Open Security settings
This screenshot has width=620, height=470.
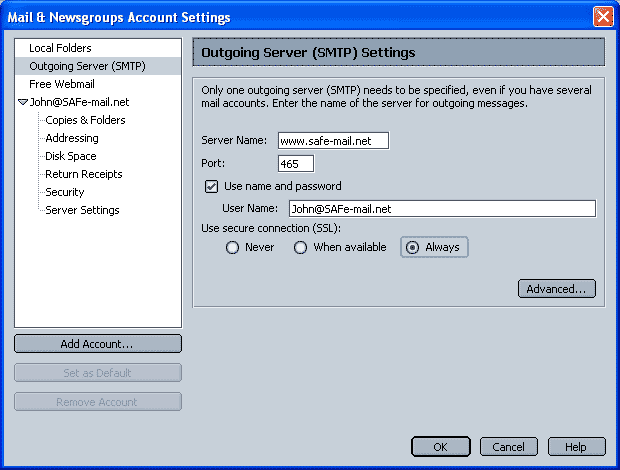pos(65,192)
